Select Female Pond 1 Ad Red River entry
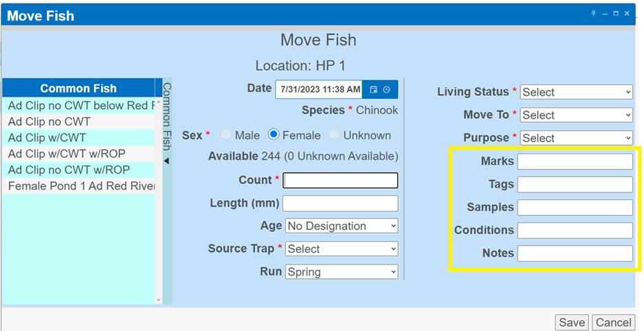 [x=78, y=186]
